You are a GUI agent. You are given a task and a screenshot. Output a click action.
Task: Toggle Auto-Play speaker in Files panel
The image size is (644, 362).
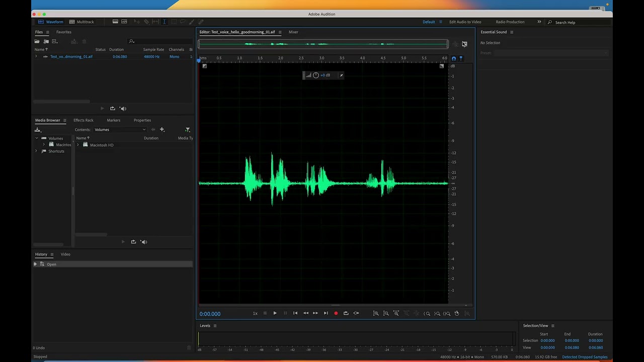[x=123, y=108]
